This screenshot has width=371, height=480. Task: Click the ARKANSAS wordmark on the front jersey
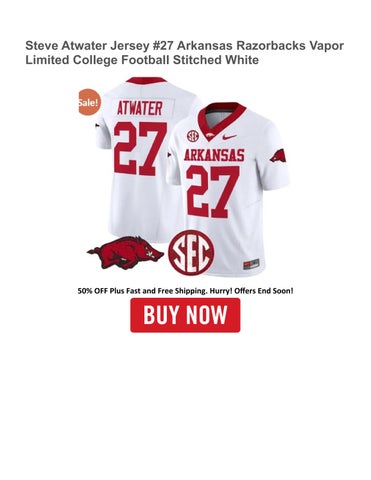coord(214,155)
